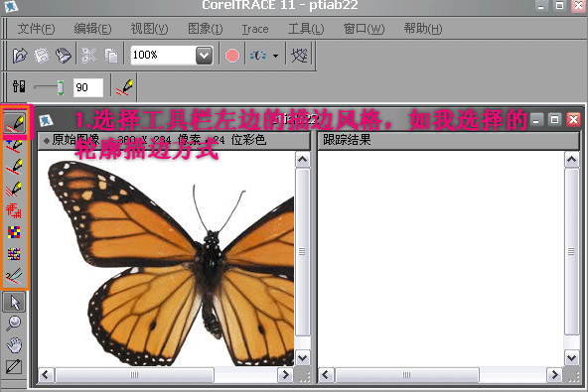588x392 pixels.
Task: Open the 视图(V) menu
Action: (x=149, y=29)
